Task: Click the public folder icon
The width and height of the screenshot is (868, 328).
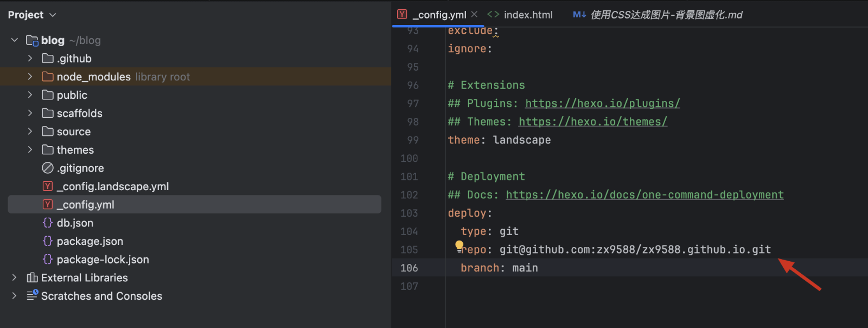Action: tap(48, 95)
